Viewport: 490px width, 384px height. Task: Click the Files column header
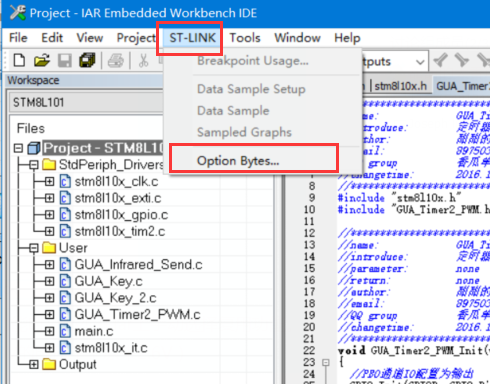point(31,128)
